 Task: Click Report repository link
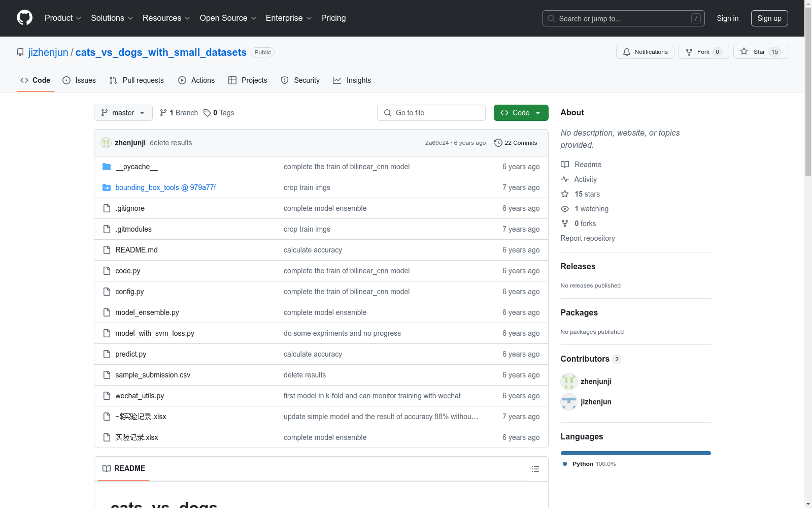588,238
